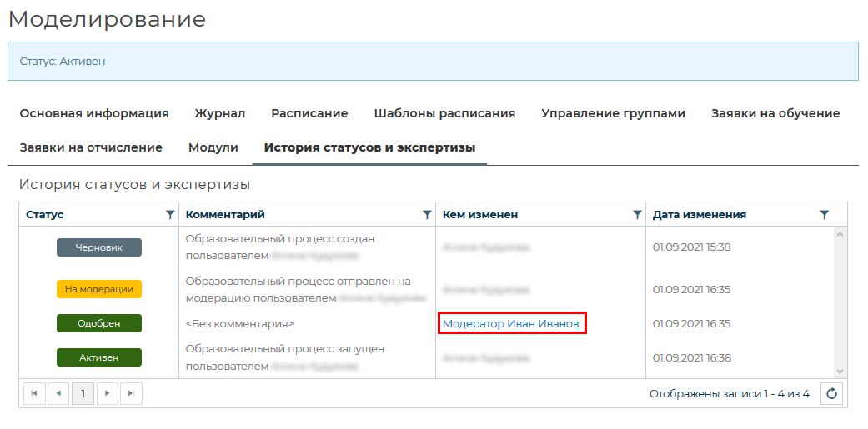
Task: Go to Заявки на отчисление tab
Action: pos(91,147)
